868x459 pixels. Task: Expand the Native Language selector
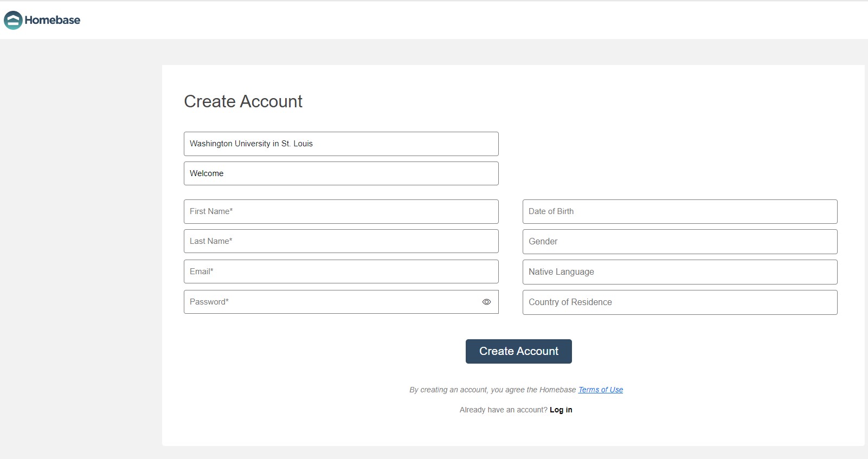coord(679,272)
